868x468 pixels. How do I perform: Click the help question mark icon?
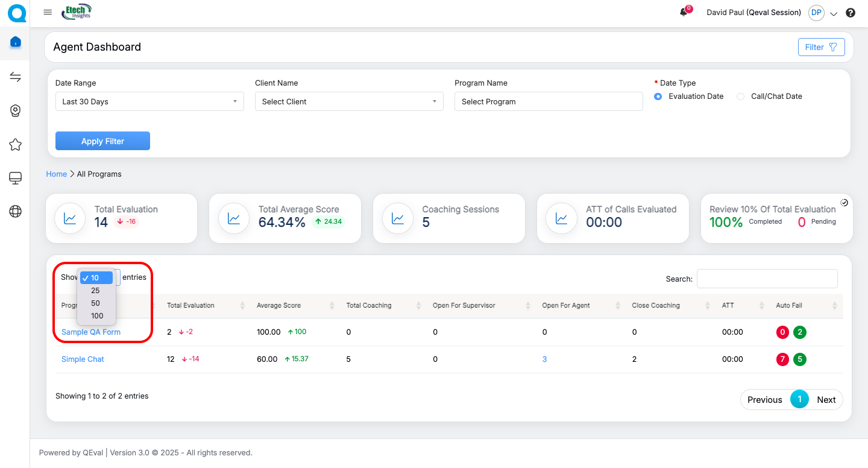851,13
